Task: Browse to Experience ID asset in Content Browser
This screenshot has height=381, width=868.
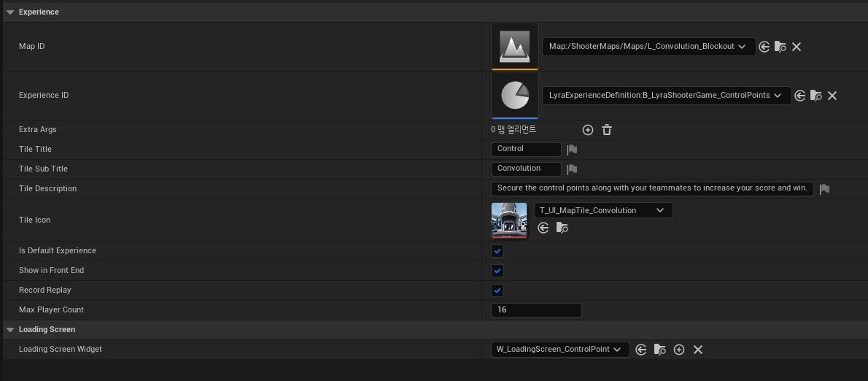Action: click(815, 96)
